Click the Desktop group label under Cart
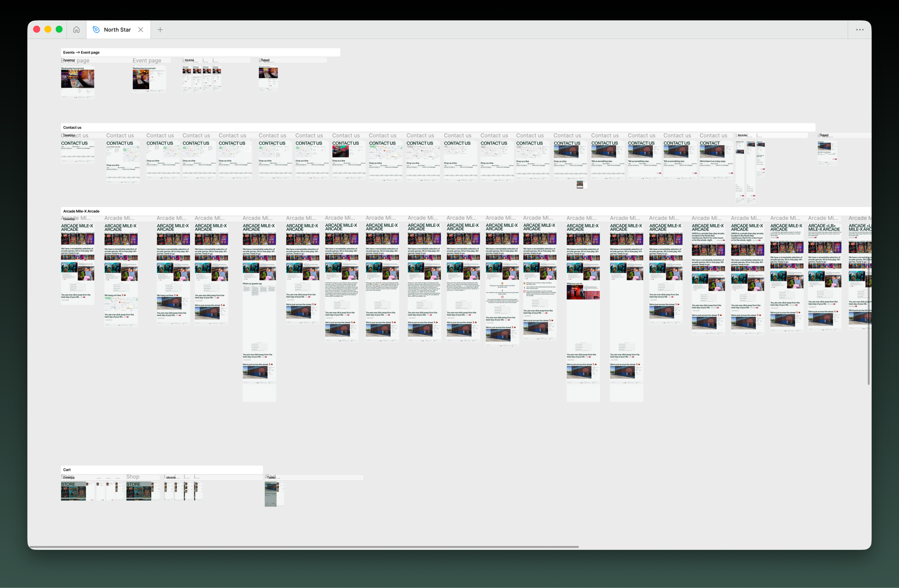 pyautogui.click(x=69, y=478)
